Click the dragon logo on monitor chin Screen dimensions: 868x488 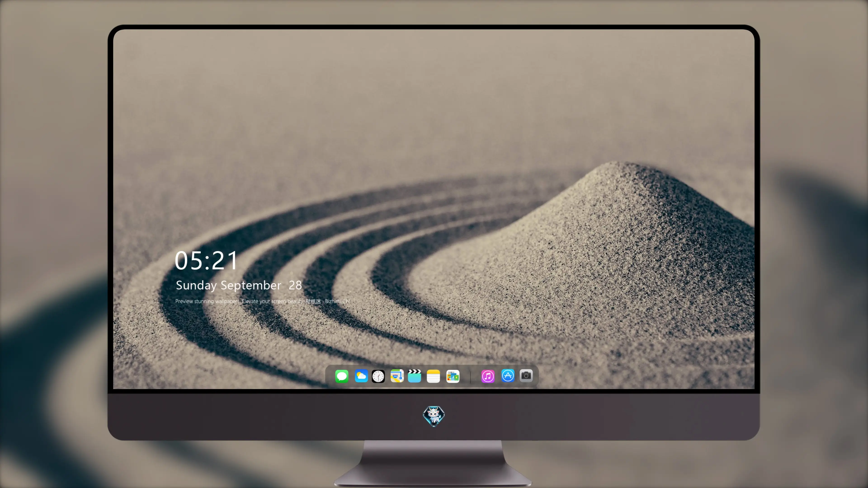coord(434,416)
